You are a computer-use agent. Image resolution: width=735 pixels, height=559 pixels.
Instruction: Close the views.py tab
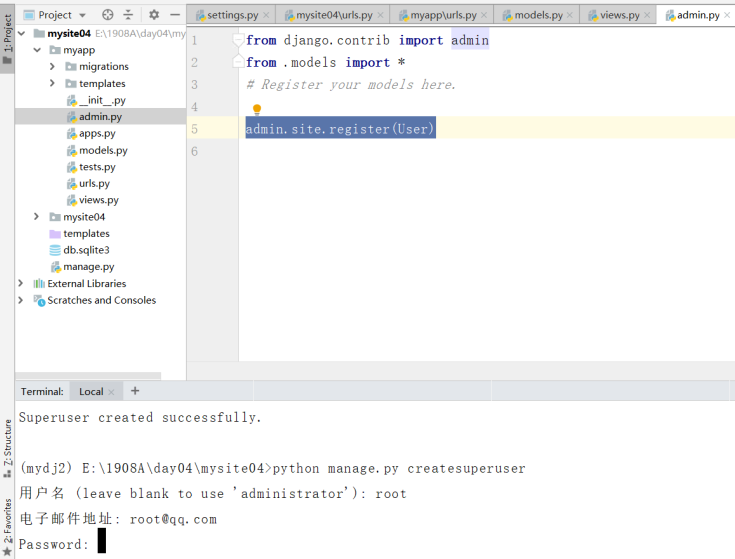pyautogui.click(x=647, y=15)
